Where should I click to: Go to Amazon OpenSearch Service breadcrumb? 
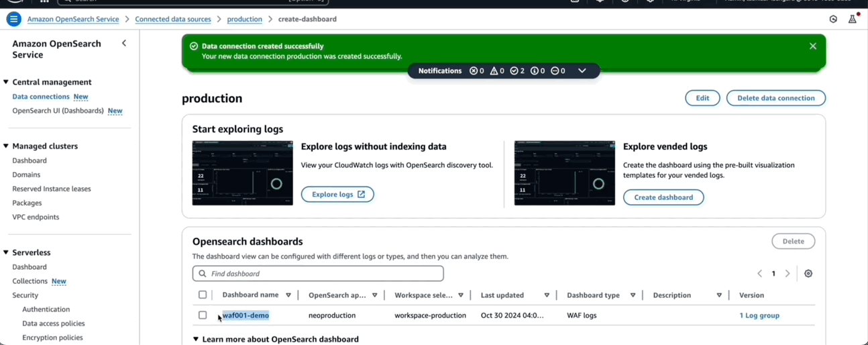[x=73, y=19]
